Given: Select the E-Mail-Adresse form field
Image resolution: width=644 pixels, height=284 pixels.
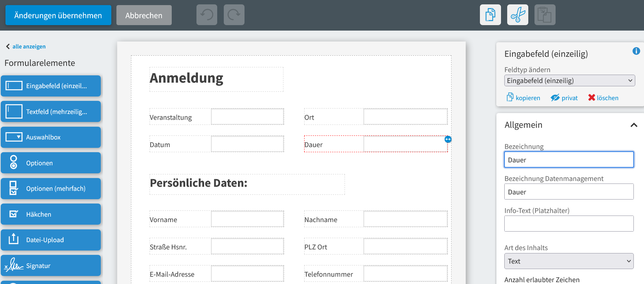Looking at the screenshot, I should pos(216,273).
